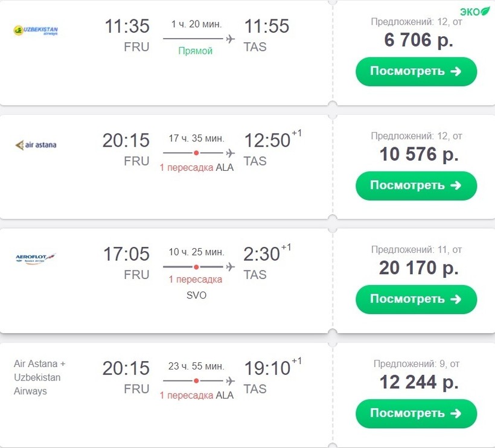Click Air Astana + Uzbekistan Airways carrier text

pyautogui.click(x=40, y=377)
